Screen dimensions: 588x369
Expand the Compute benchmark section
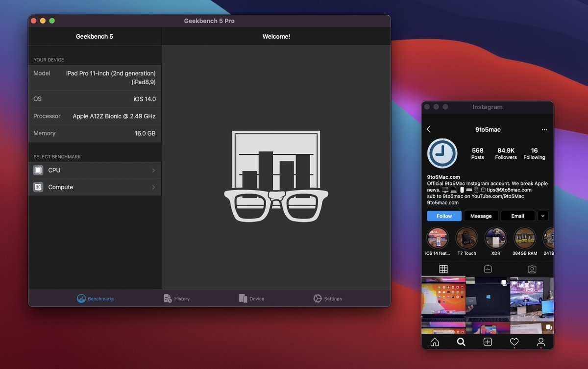(x=95, y=187)
